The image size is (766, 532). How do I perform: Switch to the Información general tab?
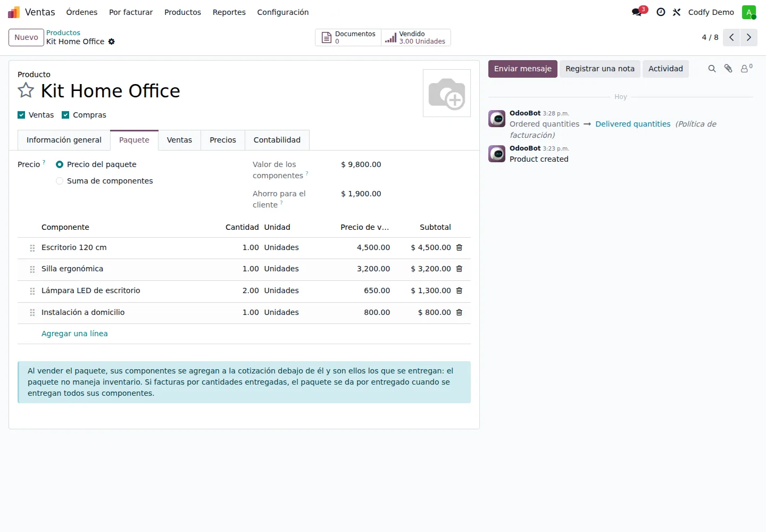64,140
